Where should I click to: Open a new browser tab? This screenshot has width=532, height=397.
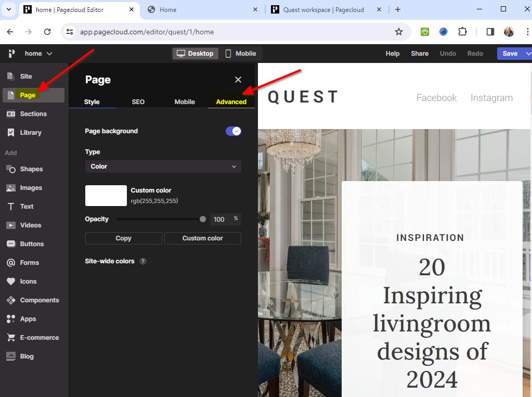398,9
